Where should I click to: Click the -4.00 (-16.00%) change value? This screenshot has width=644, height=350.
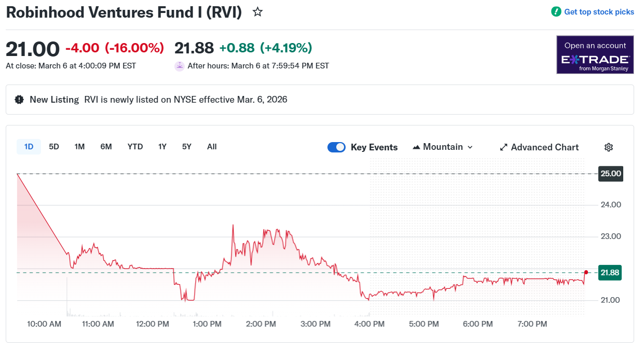pyautogui.click(x=115, y=48)
